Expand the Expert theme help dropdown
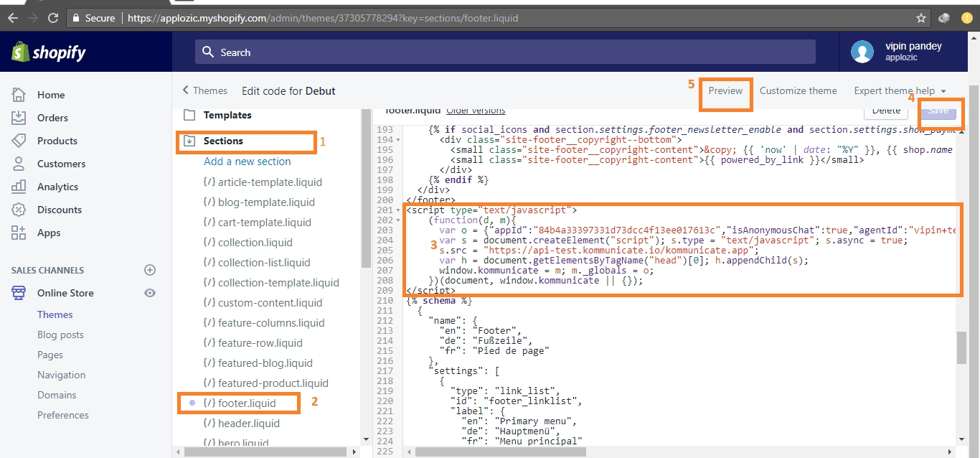Image resolution: width=980 pixels, height=458 pixels. click(900, 90)
